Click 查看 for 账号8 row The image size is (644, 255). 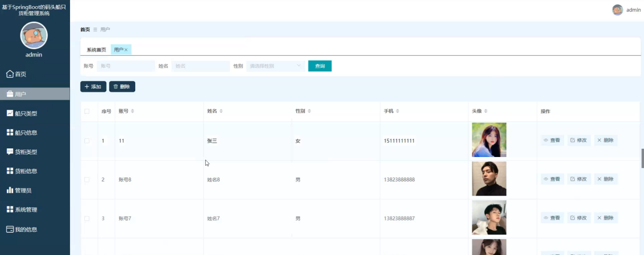(x=552, y=179)
